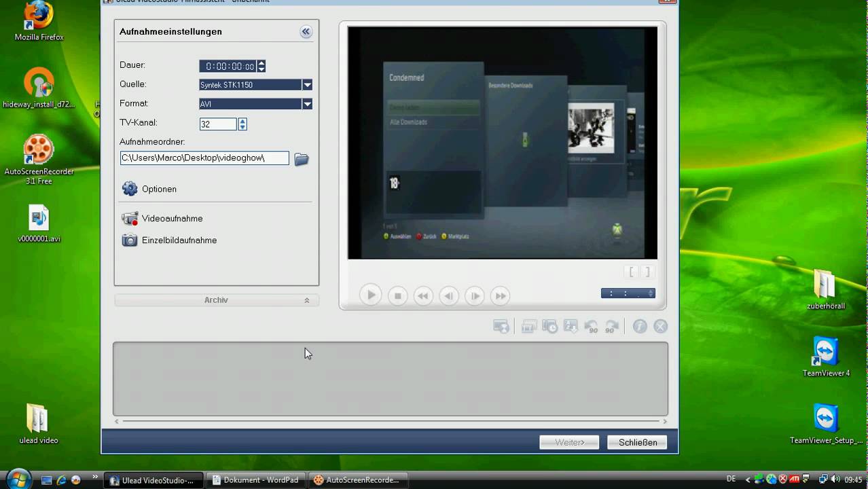Click the ATI tray icon
This screenshot has height=489, width=868.
point(794,479)
